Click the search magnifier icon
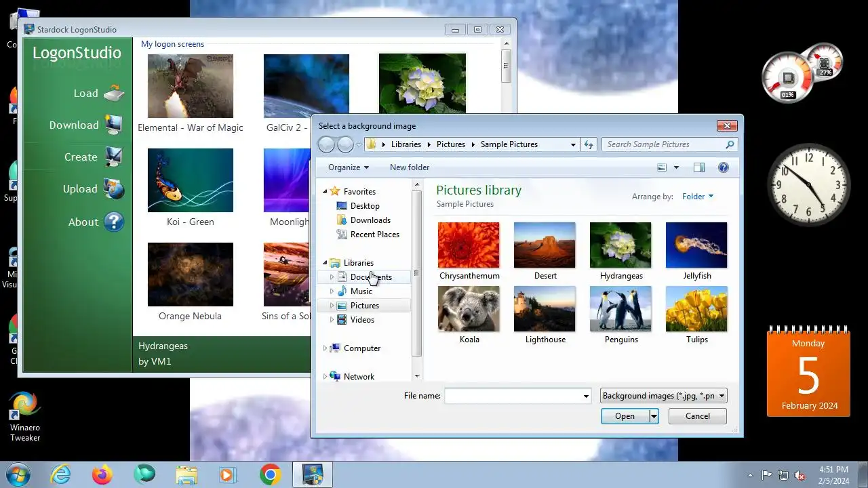Image resolution: width=868 pixels, height=488 pixels. coord(730,144)
